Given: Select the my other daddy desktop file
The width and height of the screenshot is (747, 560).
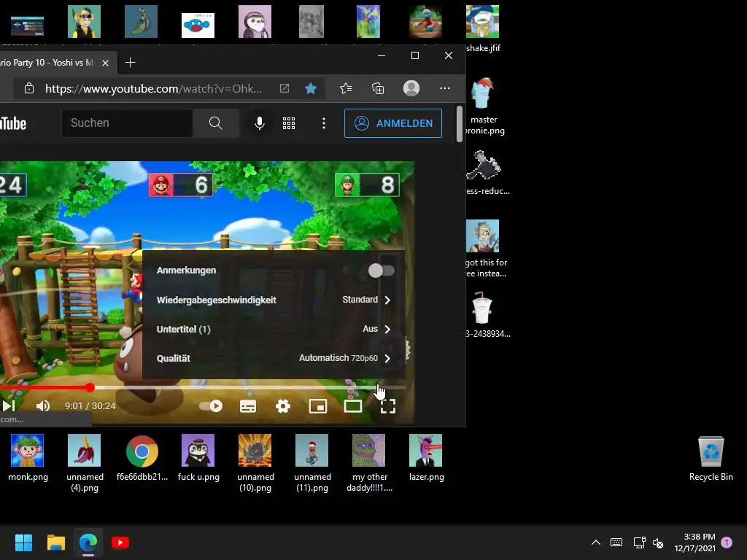Looking at the screenshot, I should pyautogui.click(x=369, y=463).
